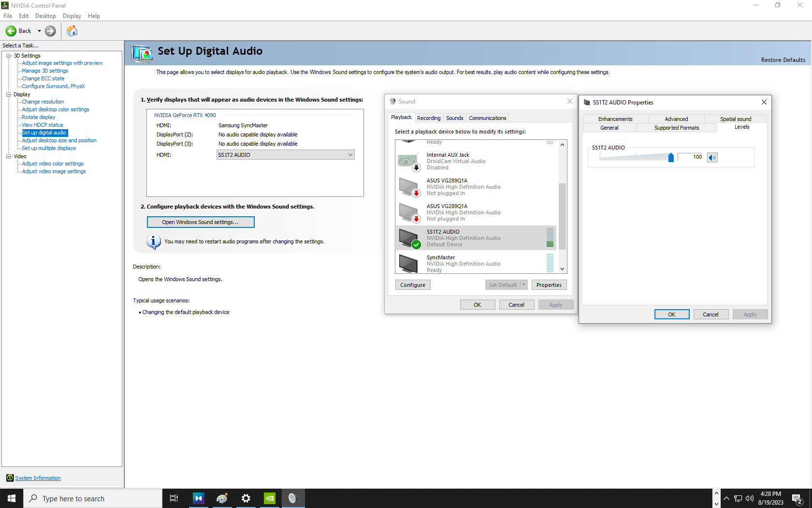
Task: Select Adjust image settings with preview
Action: (x=62, y=63)
